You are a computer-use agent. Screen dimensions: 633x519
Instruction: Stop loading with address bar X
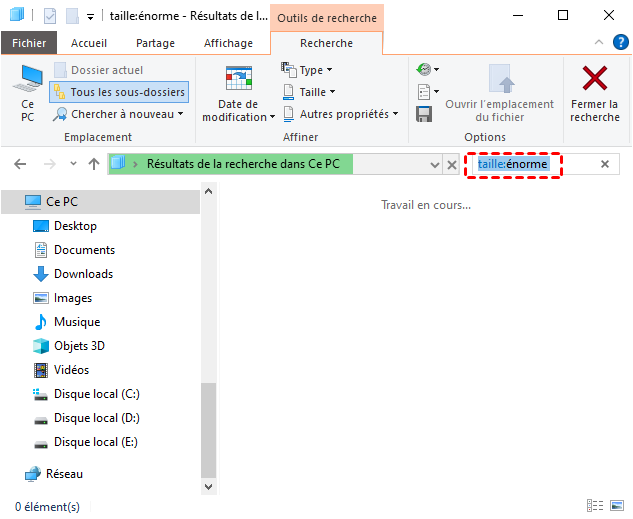point(452,165)
